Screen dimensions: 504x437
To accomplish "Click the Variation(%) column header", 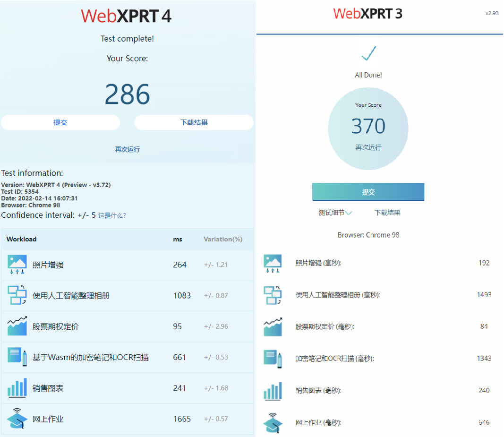I will click(223, 239).
